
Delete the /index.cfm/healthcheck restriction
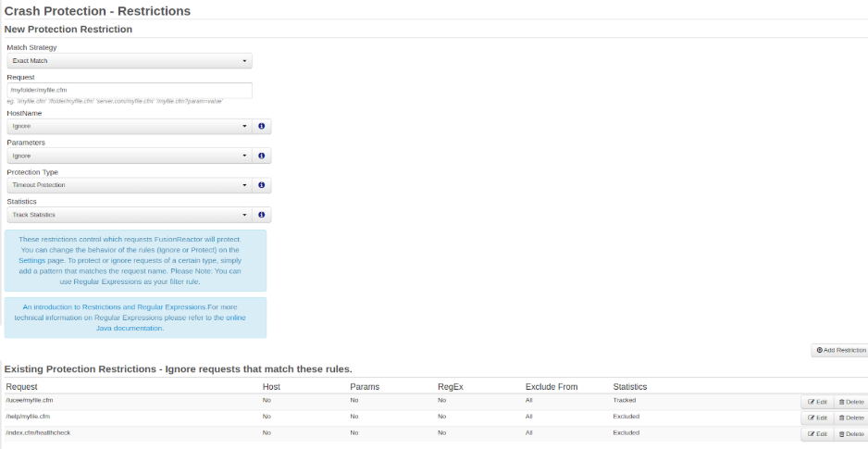point(850,433)
